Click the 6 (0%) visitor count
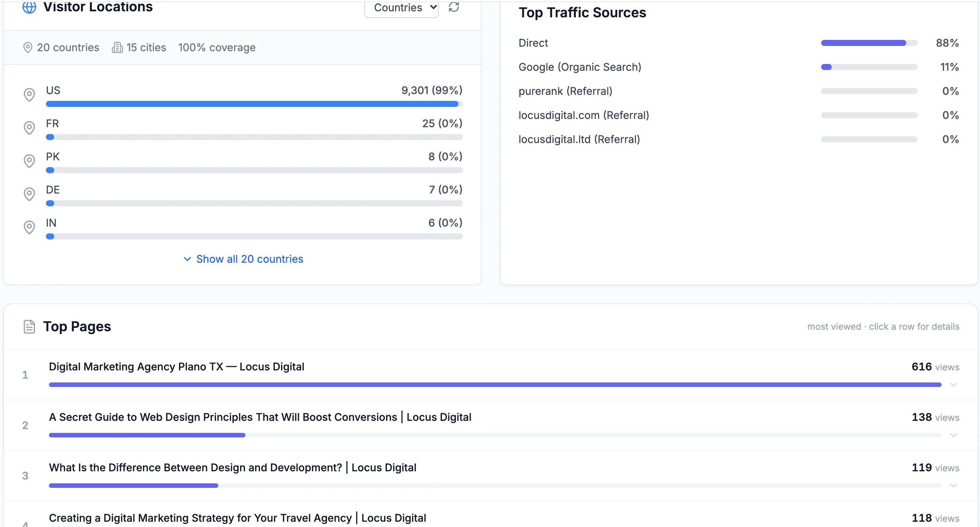The image size is (980, 527). (x=445, y=223)
